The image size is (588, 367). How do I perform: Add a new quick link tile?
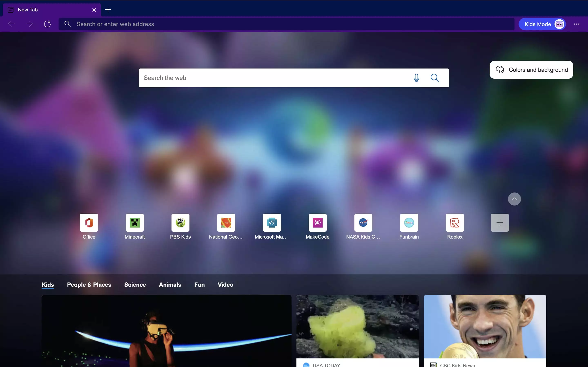[x=500, y=223]
